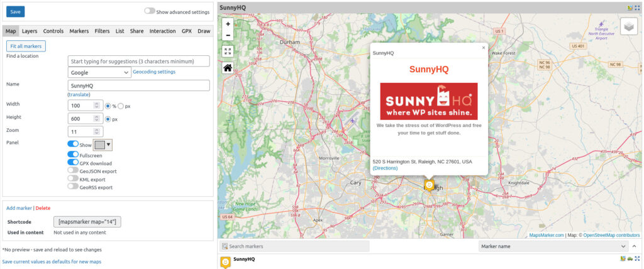
Task: Click the Save button
Action: (15, 11)
